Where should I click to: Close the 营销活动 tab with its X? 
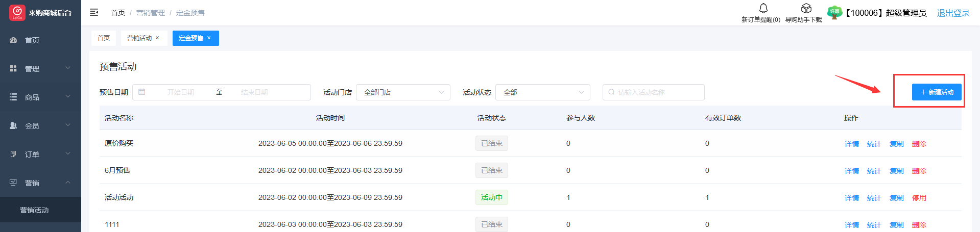pyautogui.click(x=157, y=38)
